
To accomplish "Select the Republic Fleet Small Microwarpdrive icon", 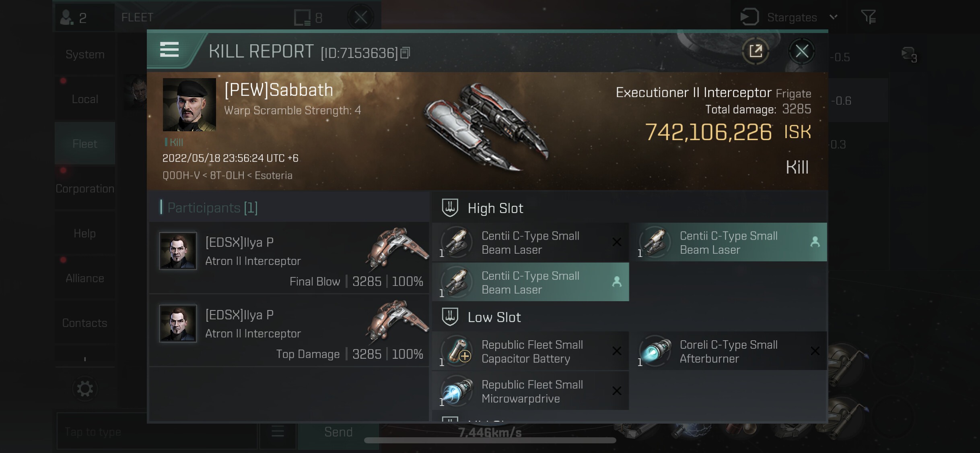I will [x=457, y=391].
